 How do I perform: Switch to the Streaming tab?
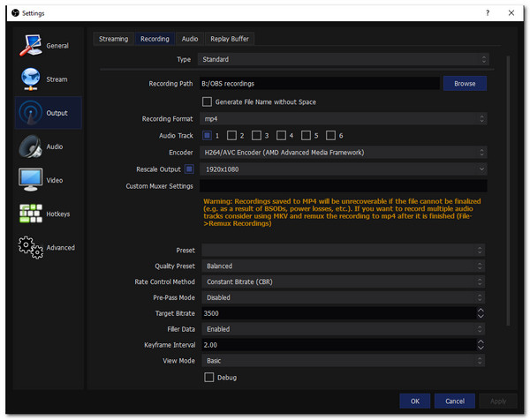pyautogui.click(x=114, y=39)
